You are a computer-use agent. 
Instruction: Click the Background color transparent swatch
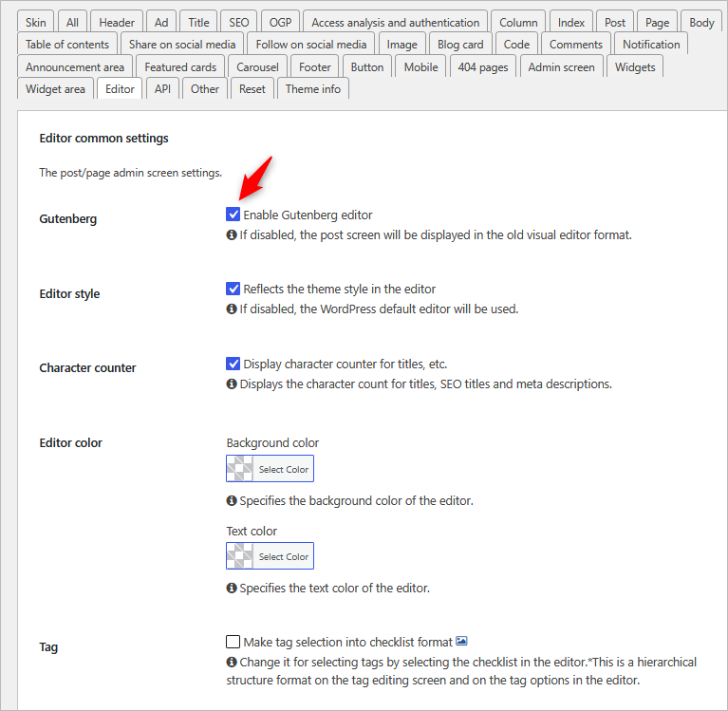240,469
